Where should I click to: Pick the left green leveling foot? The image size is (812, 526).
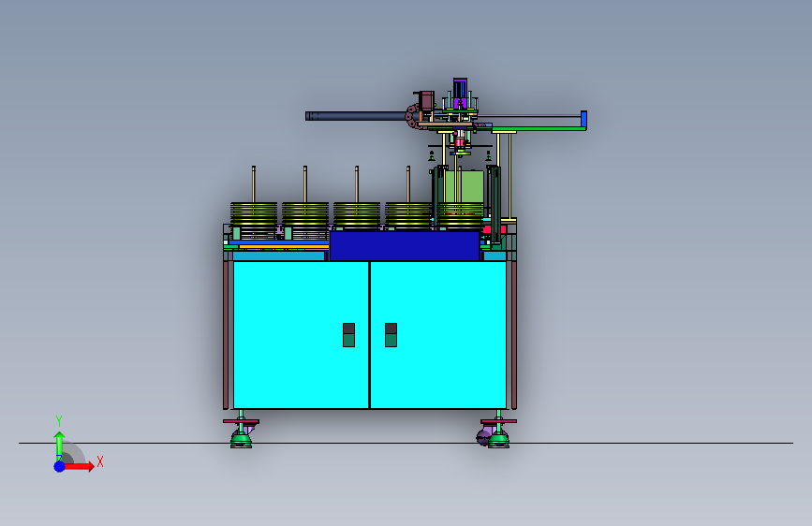[x=241, y=440]
